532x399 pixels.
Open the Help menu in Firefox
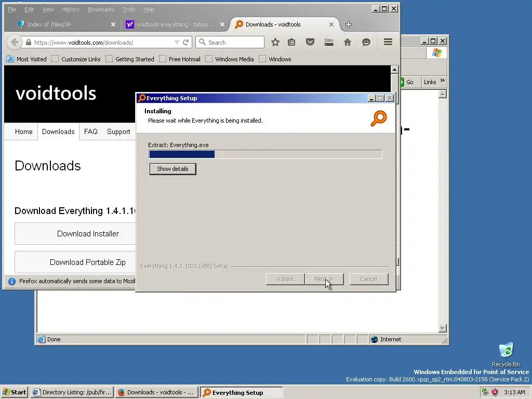[x=149, y=9]
